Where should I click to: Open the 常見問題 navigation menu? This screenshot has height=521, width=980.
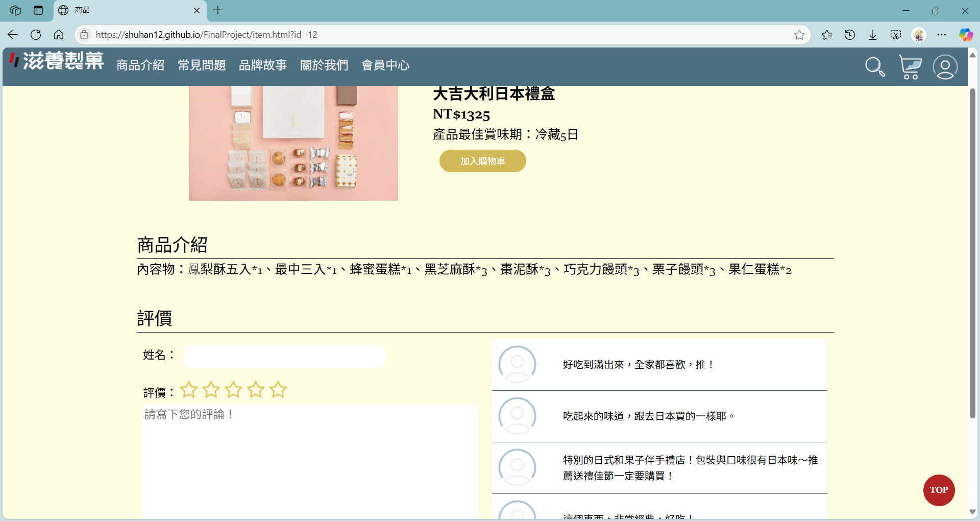(x=202, y=65)
